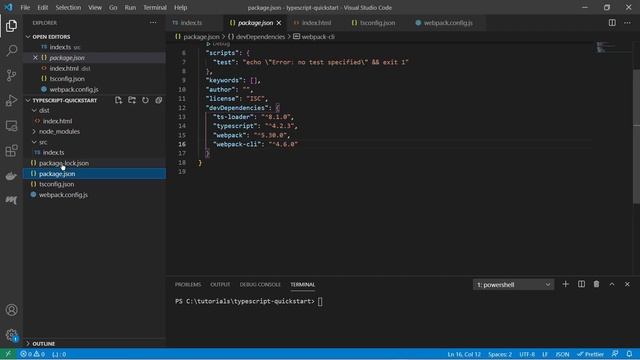Collapse all folders in explorer
Viewport: 640px width, 360px height.
[x=159, y=100]
